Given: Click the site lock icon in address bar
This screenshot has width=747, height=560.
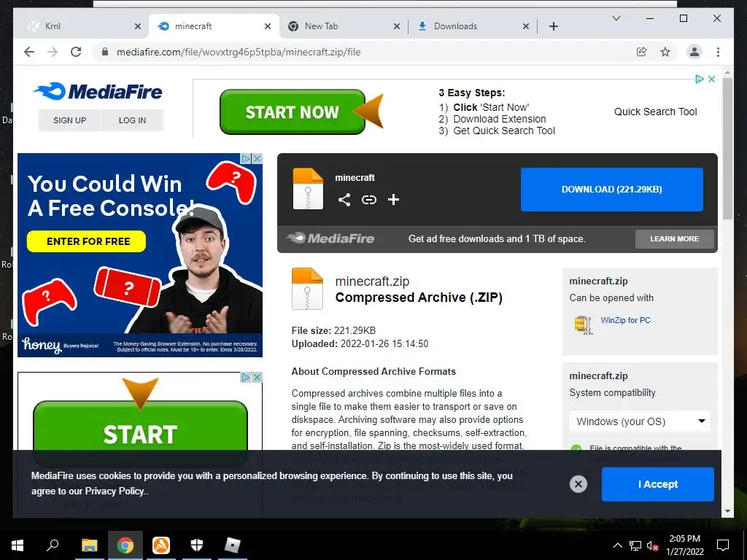Looking at the screenshot, I should tap(105, 52).
